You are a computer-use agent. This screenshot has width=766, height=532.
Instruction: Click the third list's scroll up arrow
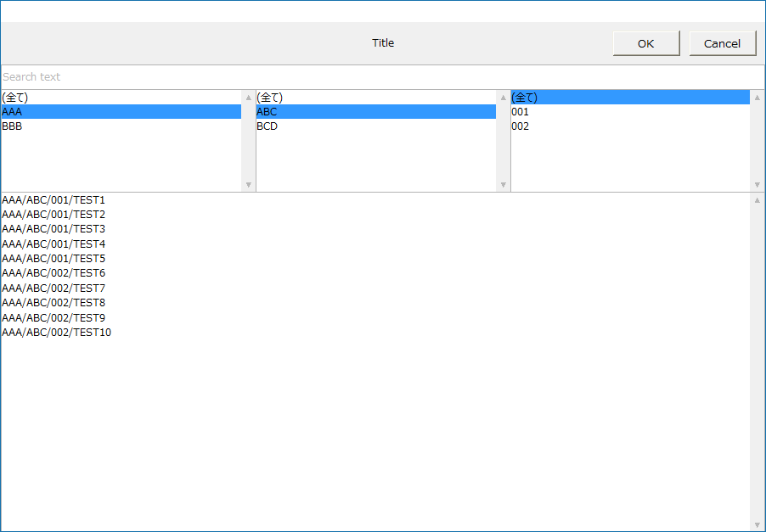coord(758,98)
